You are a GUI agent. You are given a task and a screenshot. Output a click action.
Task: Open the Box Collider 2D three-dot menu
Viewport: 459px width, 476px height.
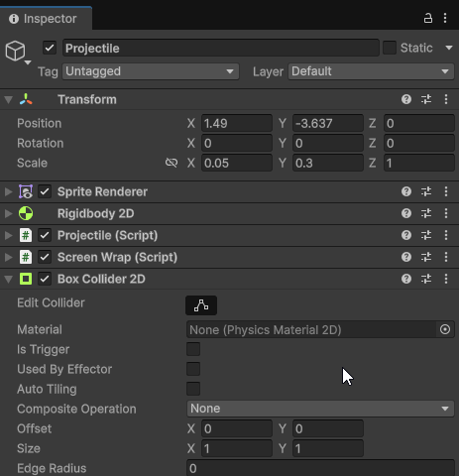coord(446,279)
